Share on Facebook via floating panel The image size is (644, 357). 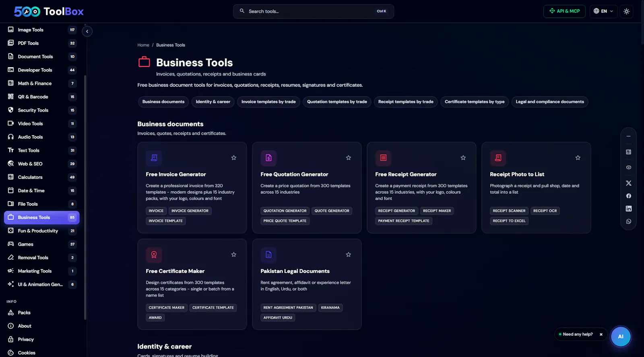(x=629, y=196)
